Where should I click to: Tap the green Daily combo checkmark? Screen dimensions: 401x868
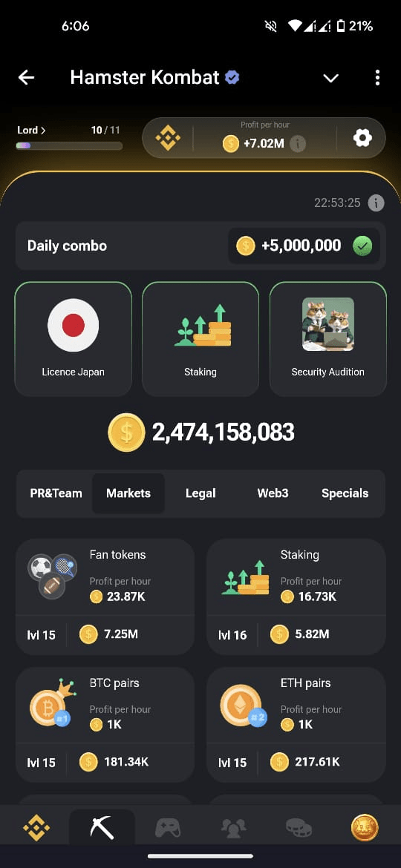pyautogui.click(x=362, y=246)
